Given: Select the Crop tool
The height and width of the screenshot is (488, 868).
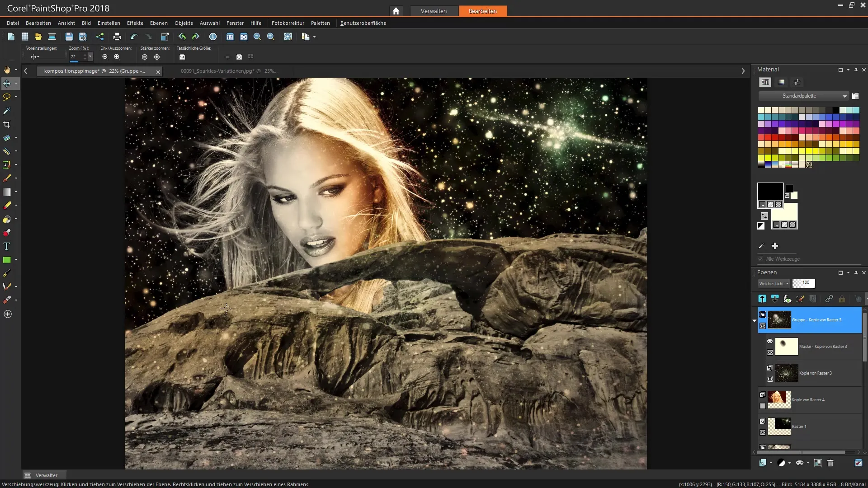Looking at the screenshot, I should point(7,124).
